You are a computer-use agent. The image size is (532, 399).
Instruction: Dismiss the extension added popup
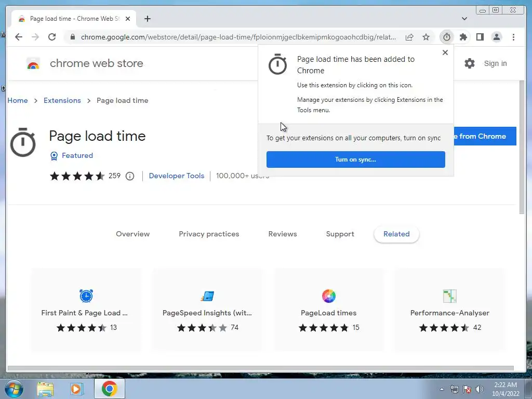(445, 52)
